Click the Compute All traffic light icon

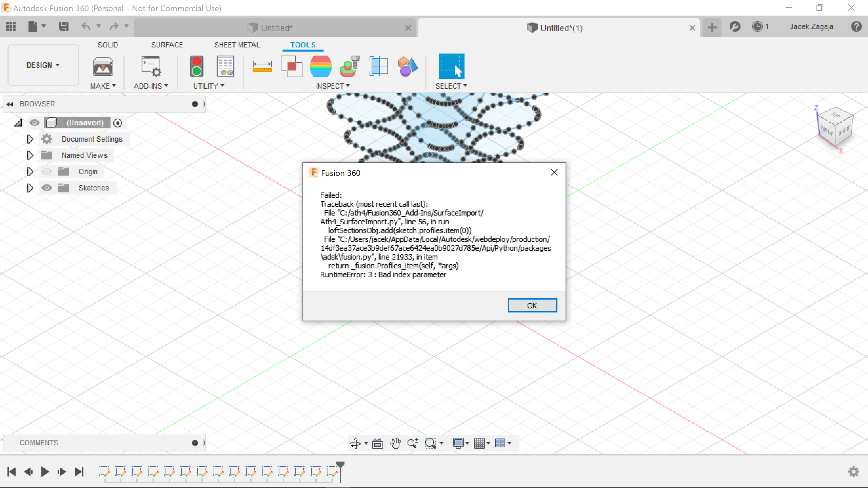coord(197,66)
